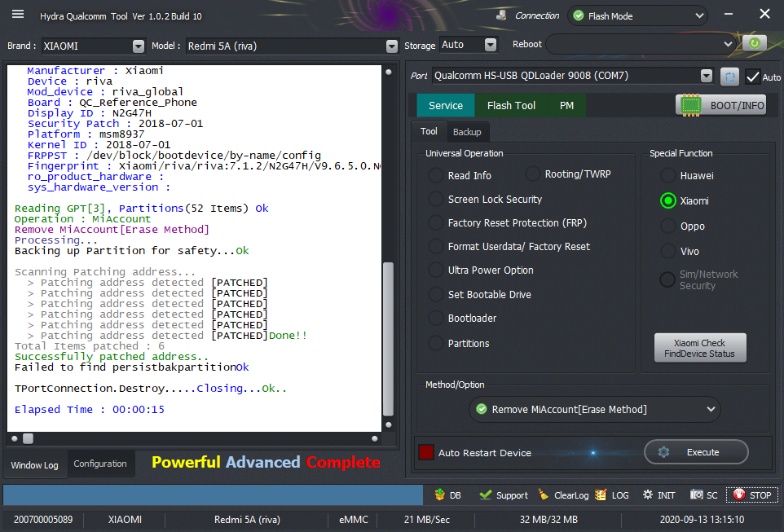
Task: Open the Storage dropdown set to Auto
Action: tap(491, 45)
